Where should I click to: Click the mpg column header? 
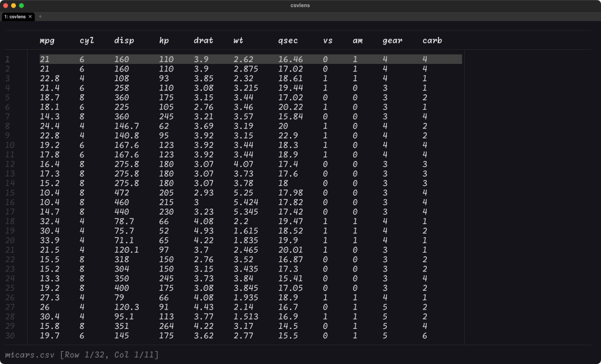[x=47, y=41]
